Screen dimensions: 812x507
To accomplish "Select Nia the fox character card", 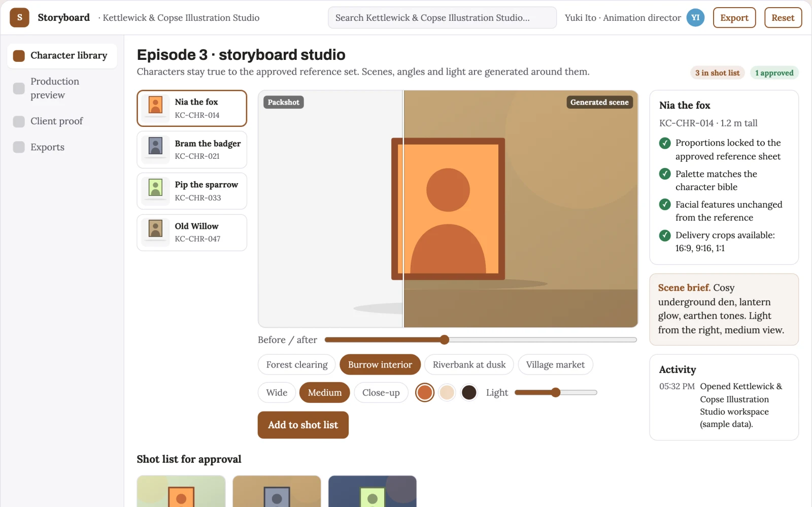I will click(192, 109).
